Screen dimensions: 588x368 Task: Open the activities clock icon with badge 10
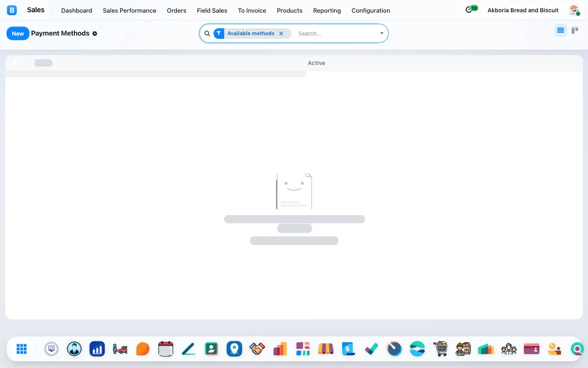[x=471, y=9]
